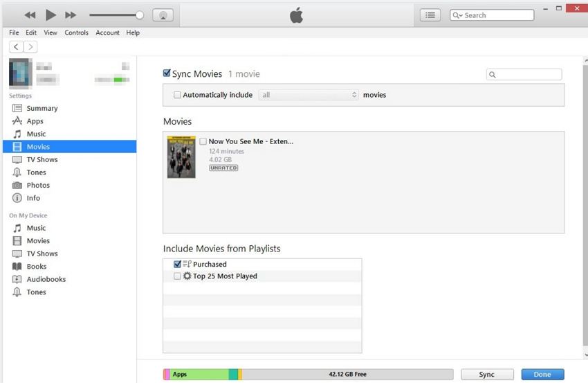Check the Top 25 Most Played checkbox

coord(177,276)
